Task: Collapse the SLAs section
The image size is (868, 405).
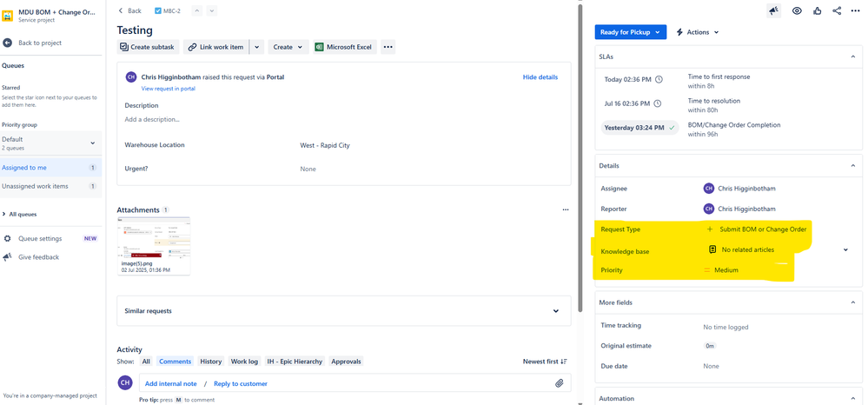Action: [853, 56]
